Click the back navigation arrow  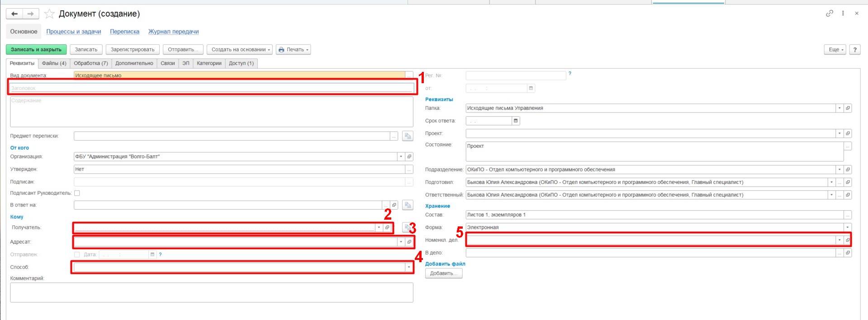pos(14,14)
